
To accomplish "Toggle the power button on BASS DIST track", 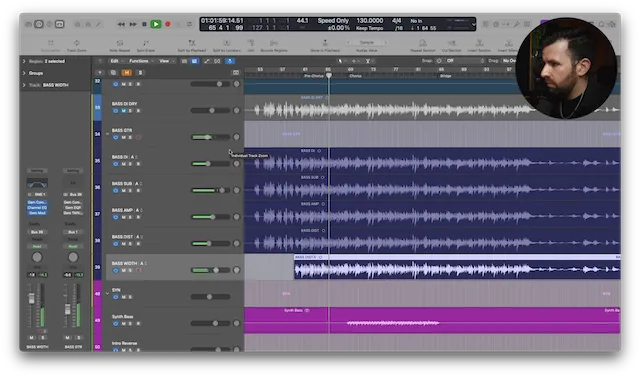I will [x=116, y=244].
